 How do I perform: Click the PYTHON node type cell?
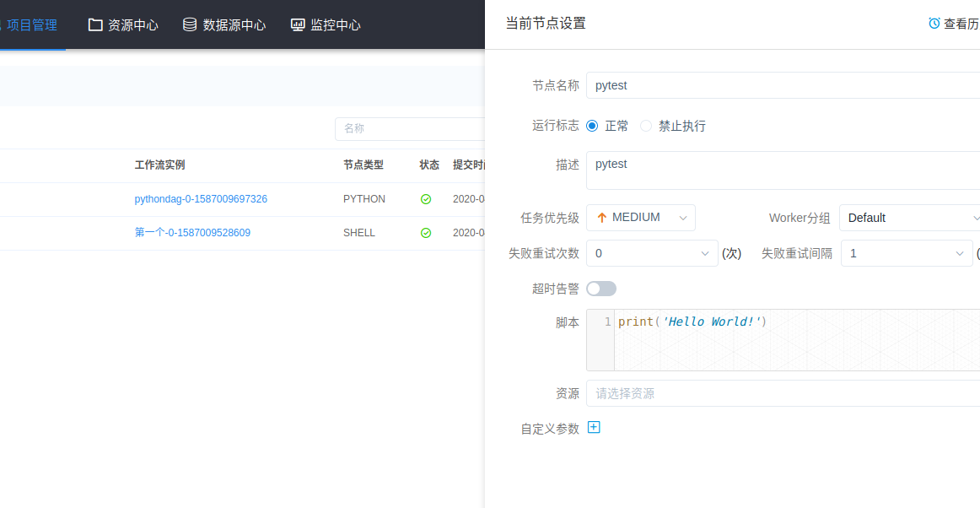[x=364, y=199]
